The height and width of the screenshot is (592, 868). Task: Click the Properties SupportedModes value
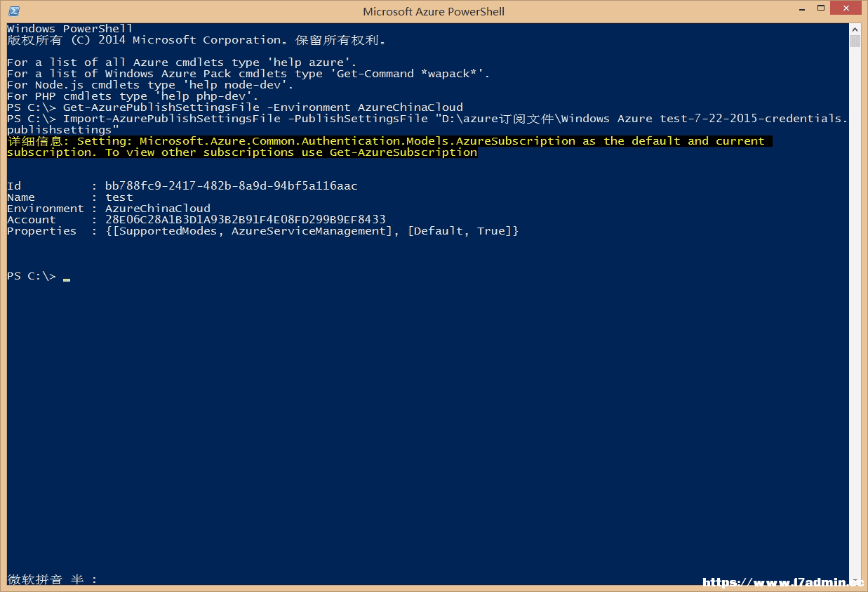[312, 231]
